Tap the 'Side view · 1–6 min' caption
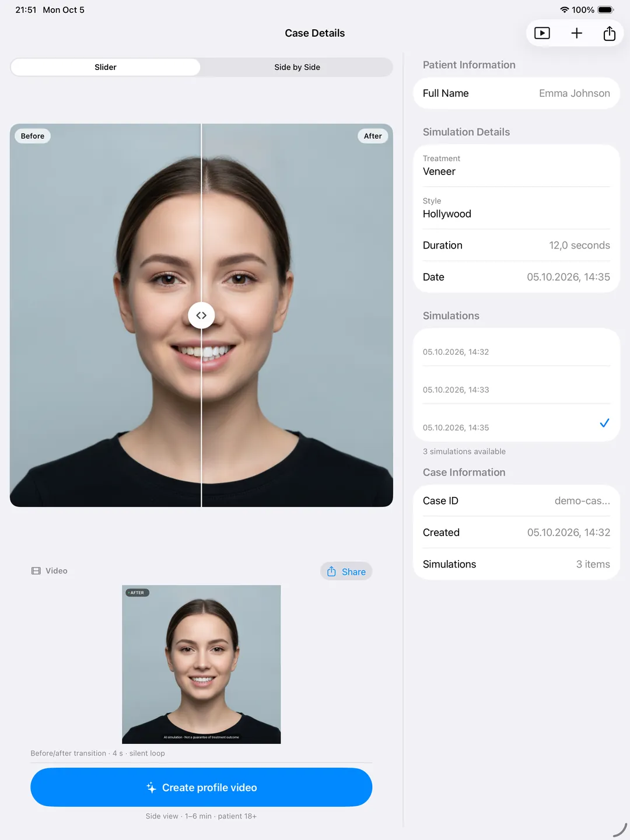 pyautogui.click(x=201, y=816)
